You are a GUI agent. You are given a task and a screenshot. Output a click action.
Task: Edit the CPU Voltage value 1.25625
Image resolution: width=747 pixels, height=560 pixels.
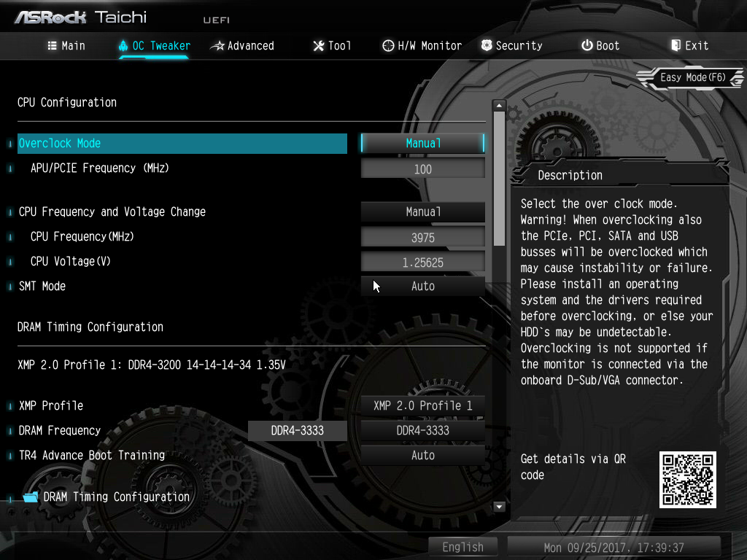pyautogui.click(x=423, y=262)
